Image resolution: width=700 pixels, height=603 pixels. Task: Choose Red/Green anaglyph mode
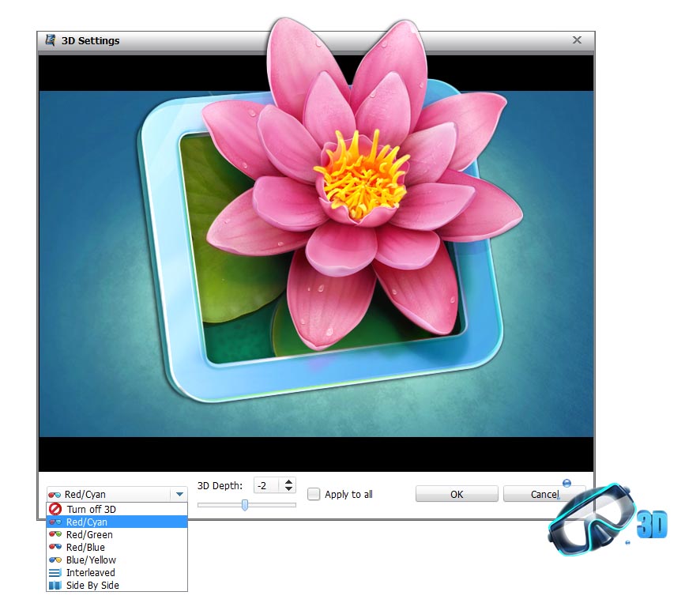pyautogui.click(x=116, y=535)
